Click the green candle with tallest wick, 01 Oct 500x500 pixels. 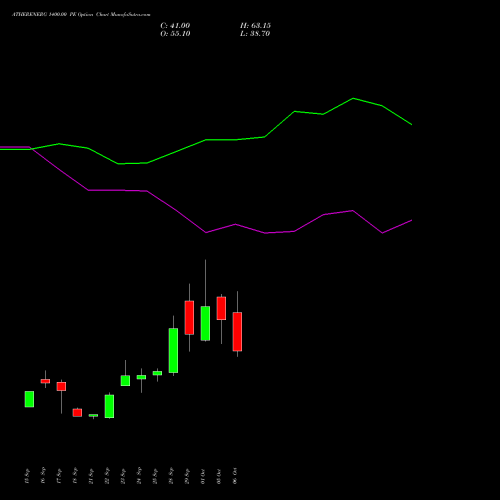205,323
